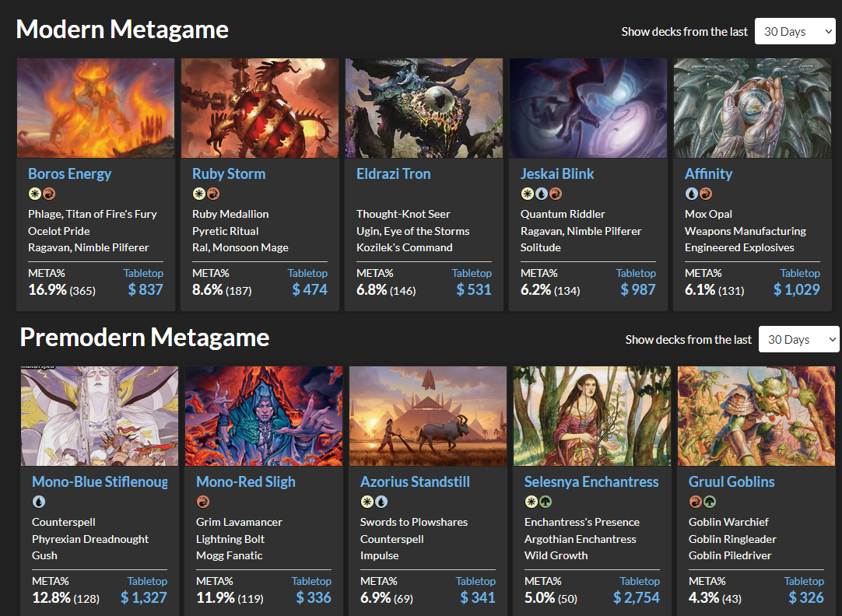
Task: Open the Ruby Storm deck link
Action: (x=229, y=174)
